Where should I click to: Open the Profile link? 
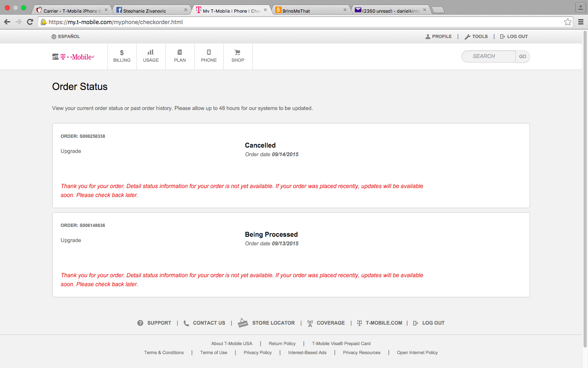tap(442, 37)
